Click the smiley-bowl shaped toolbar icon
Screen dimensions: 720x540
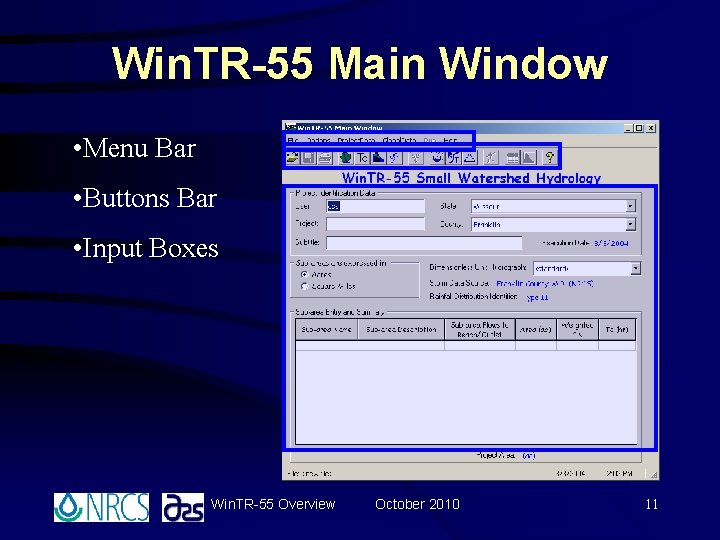point(438,158)
